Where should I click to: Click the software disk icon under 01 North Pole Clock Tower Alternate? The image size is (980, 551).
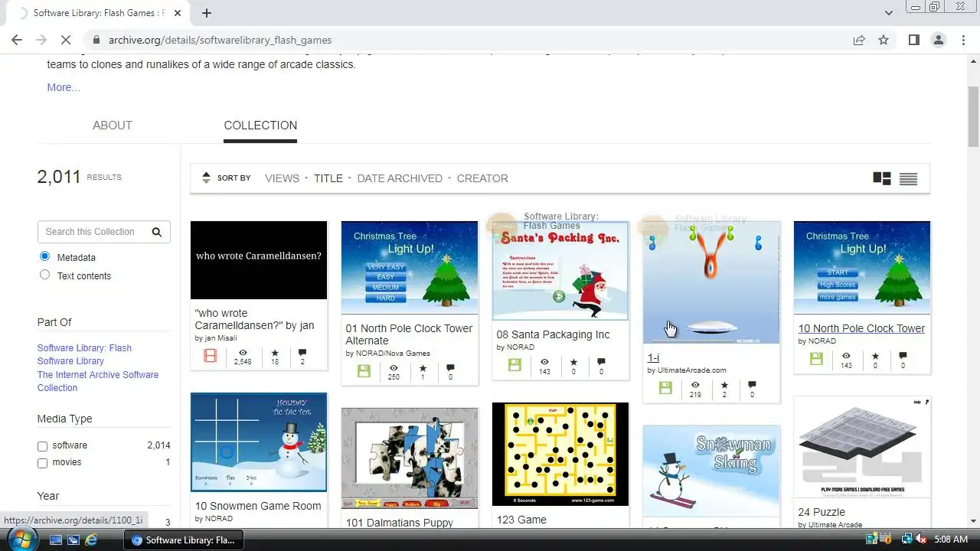click(x=364, y=371)
